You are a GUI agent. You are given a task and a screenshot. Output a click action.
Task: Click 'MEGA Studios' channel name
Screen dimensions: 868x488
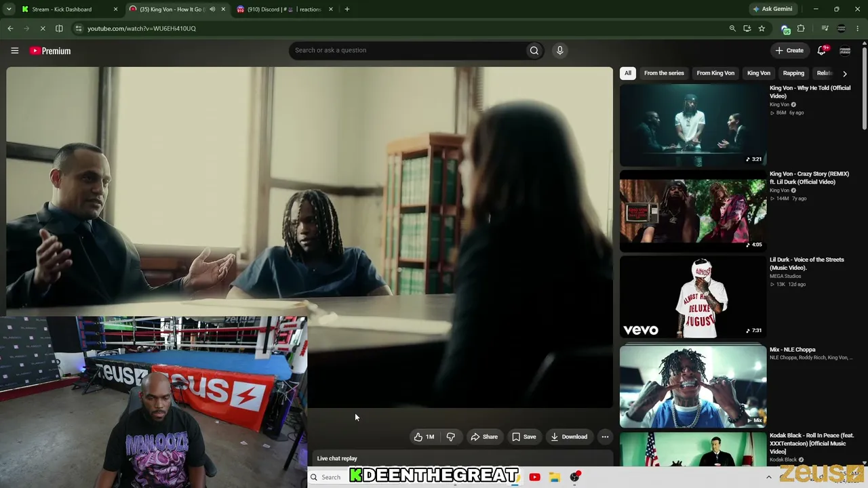[x=785, y=277]
